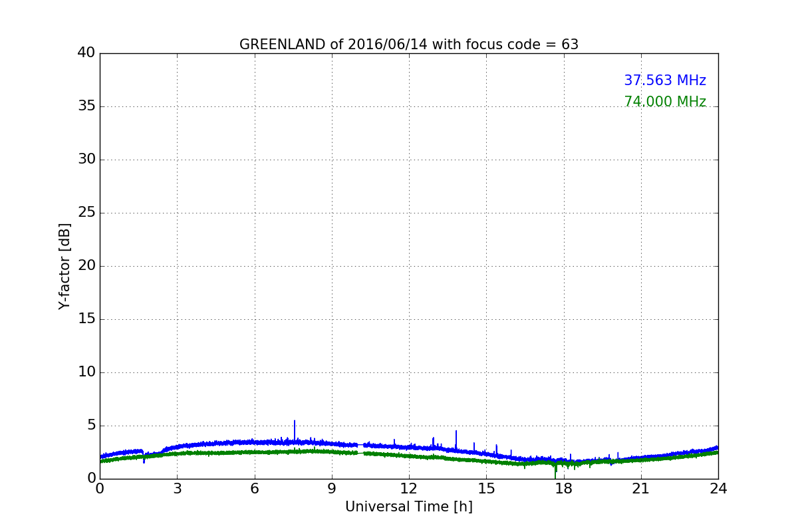
Task: Click the '30' tick on the Y-factor axis
Action: (87, 159)
